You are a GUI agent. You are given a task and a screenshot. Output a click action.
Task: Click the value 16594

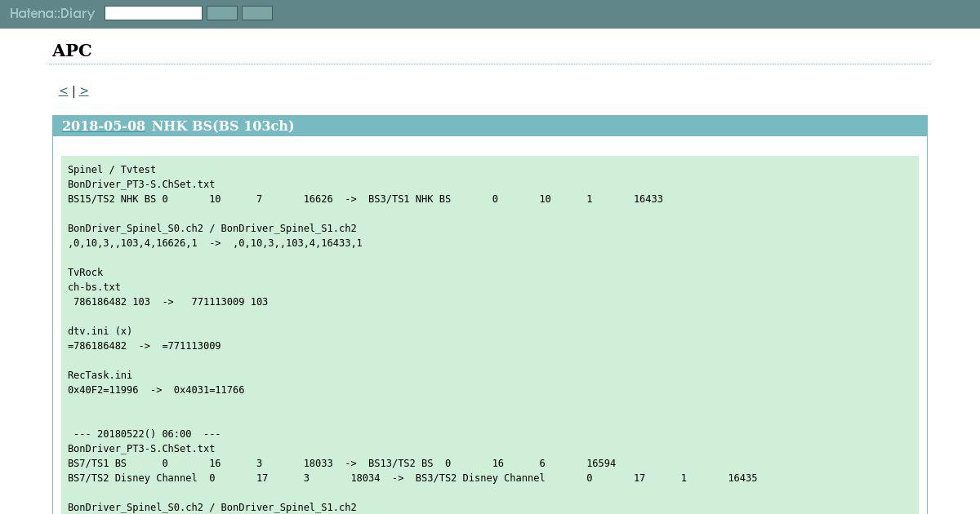tap(601, 463)
